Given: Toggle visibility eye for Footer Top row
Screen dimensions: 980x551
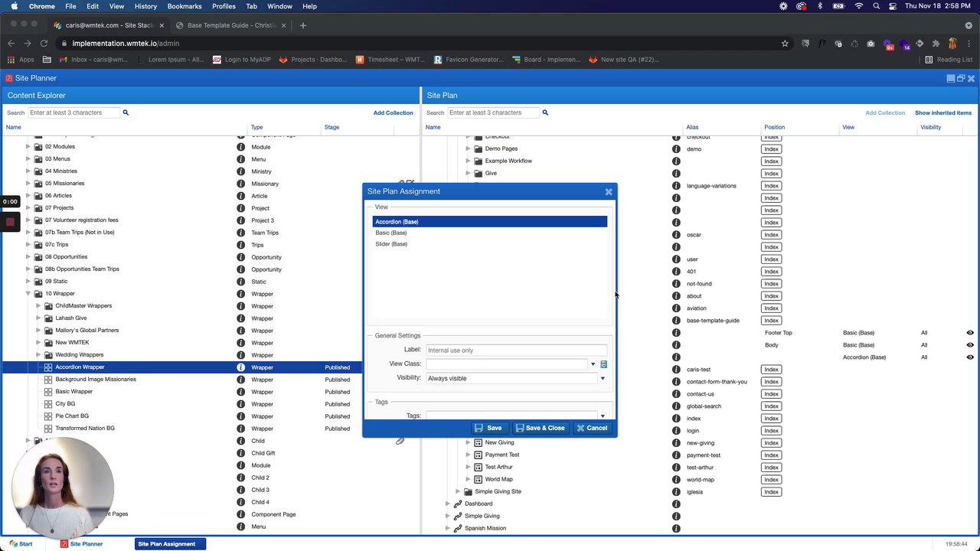Looking at the screenshot, I should (970, 333).
